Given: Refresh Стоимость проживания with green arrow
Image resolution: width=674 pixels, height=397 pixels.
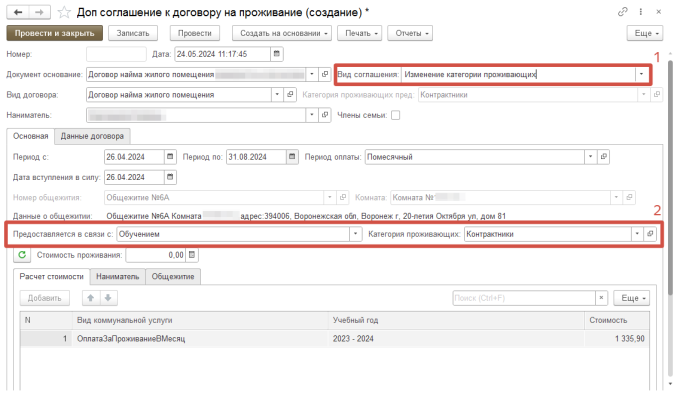Looking at the screenshot, I should (22, 255).
